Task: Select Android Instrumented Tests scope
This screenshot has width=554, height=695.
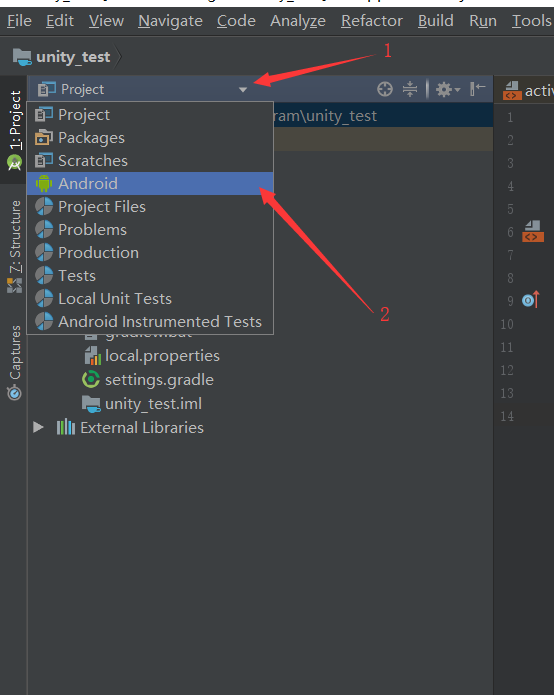Action: coord(150,322)
